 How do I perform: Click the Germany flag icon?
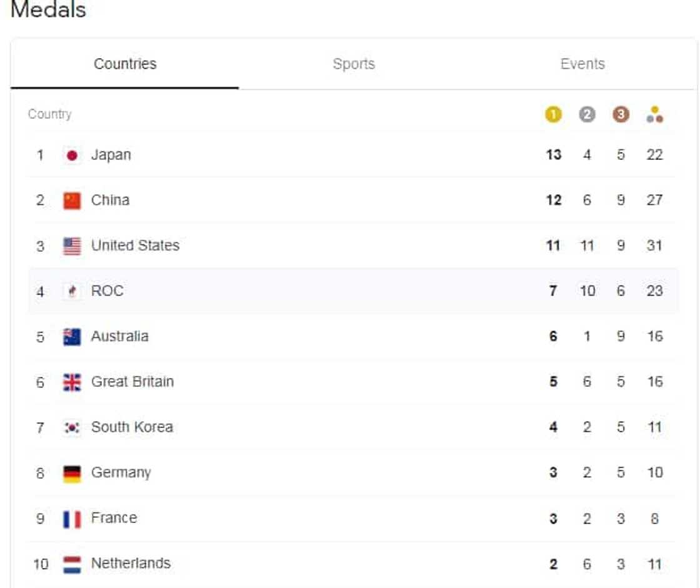point(72,474)
